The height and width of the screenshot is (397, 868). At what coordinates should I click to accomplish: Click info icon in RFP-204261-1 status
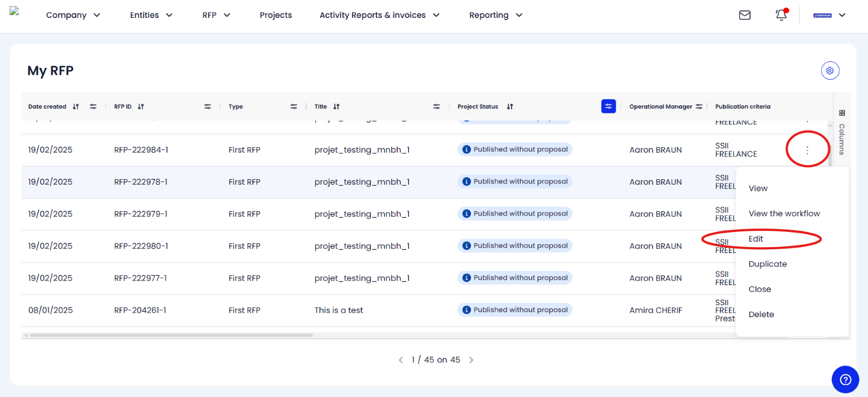[x=467, y=310]
